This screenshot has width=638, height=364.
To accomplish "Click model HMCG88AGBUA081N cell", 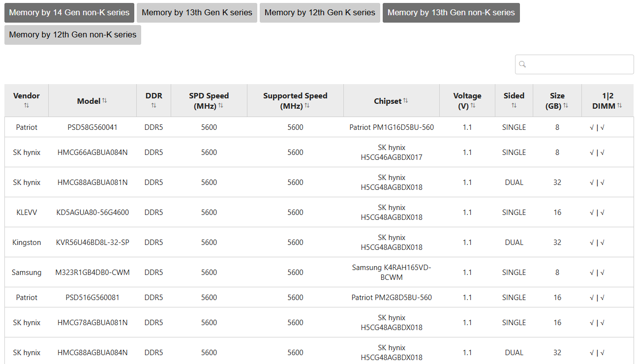I will pyautogui.click(x=92, y=182).
